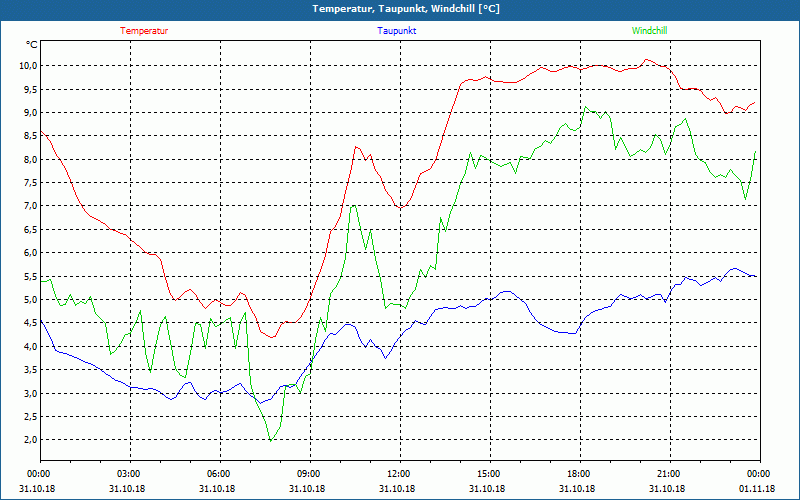The height and width of the screenshot is (500, 800).
Task: Click the temperature dip to 7,0 at 12:00
Action: 401,208
